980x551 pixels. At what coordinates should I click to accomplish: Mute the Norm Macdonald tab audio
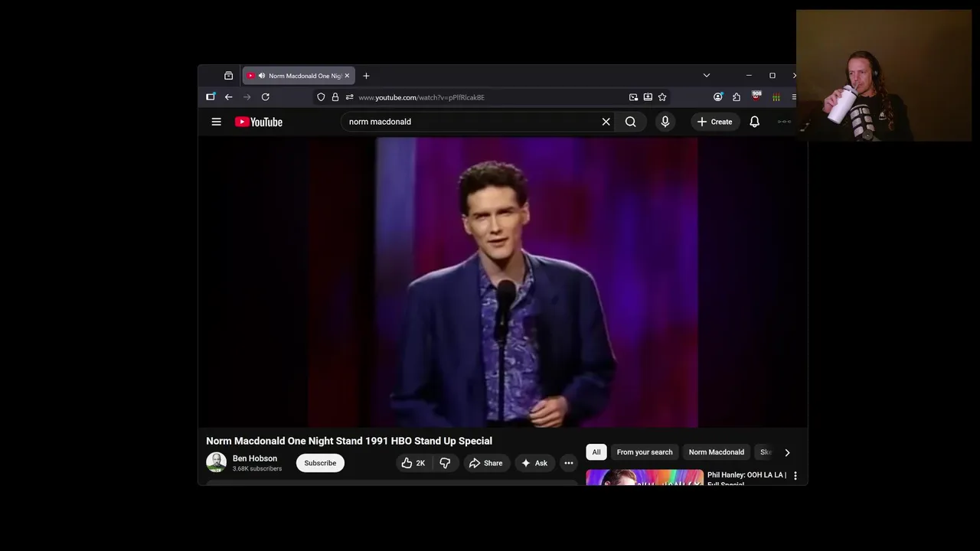262,76
